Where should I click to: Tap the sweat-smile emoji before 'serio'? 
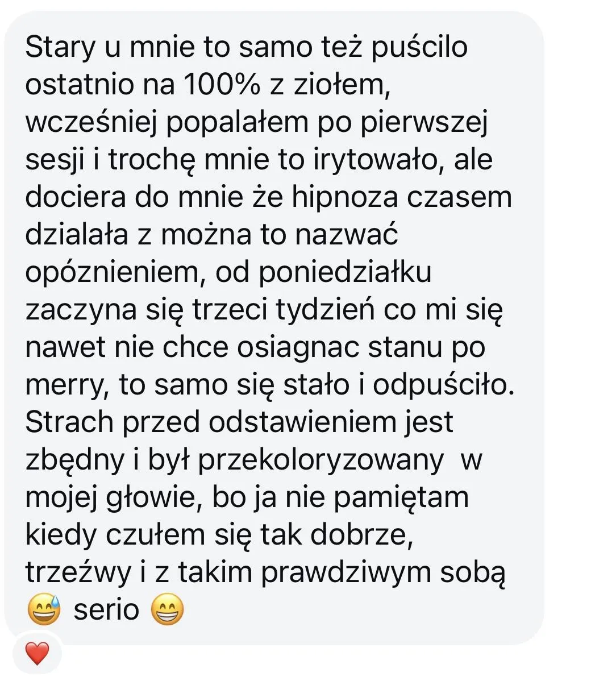pos(44,611)
